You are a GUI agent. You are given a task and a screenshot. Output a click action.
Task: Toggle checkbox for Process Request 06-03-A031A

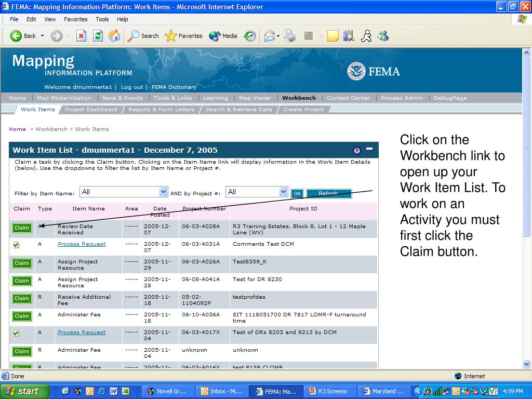[x=16, y=245]
